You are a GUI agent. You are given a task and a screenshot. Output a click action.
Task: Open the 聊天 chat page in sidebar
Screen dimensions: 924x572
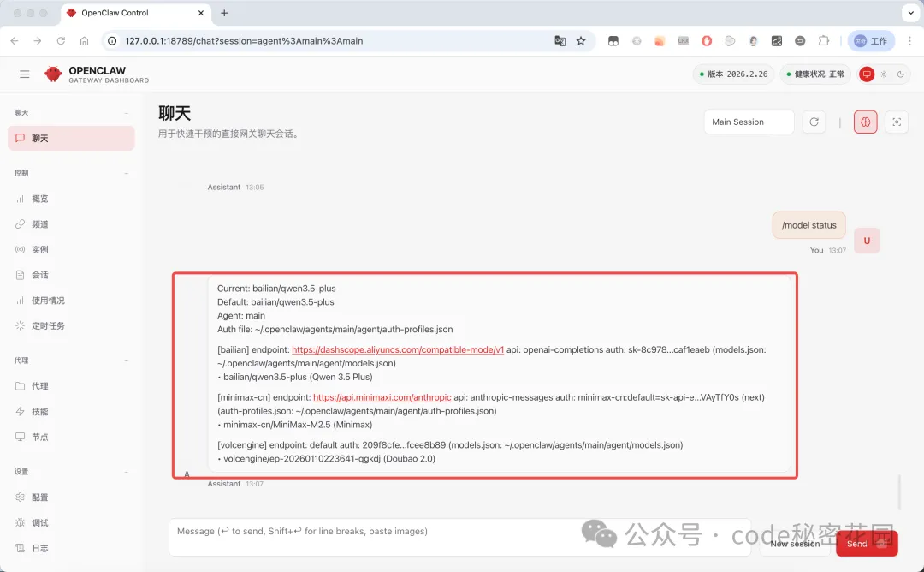tap(71, 138)
